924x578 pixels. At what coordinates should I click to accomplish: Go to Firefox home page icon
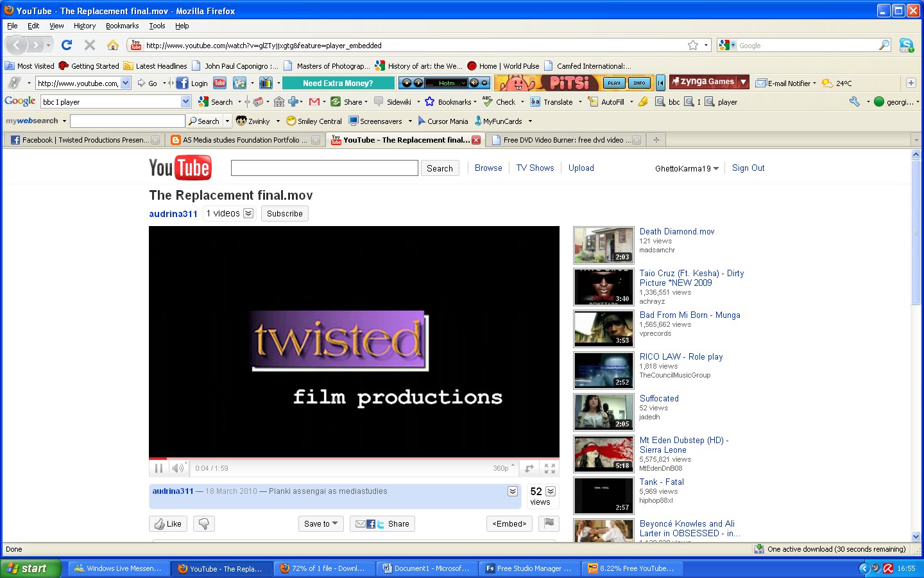[113, 45]
